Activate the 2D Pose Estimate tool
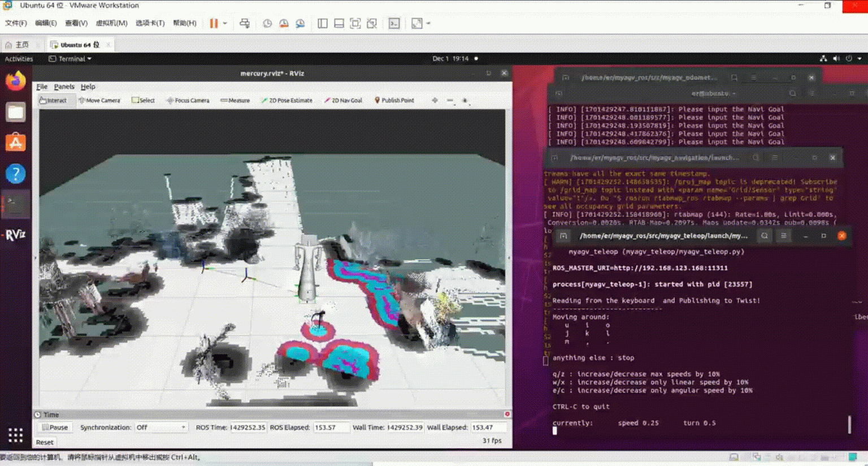The height and width of the screenshot is (466, 868). pyautogui.click(x=287, y=101)
